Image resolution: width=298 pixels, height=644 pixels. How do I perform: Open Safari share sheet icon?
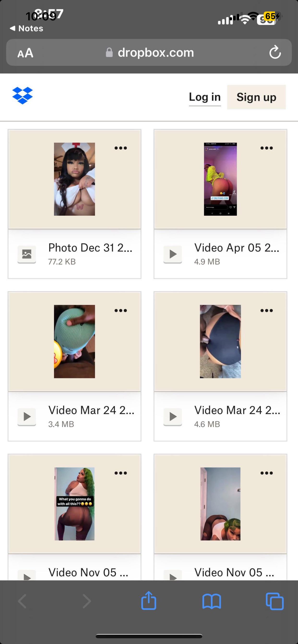point(149,601)
